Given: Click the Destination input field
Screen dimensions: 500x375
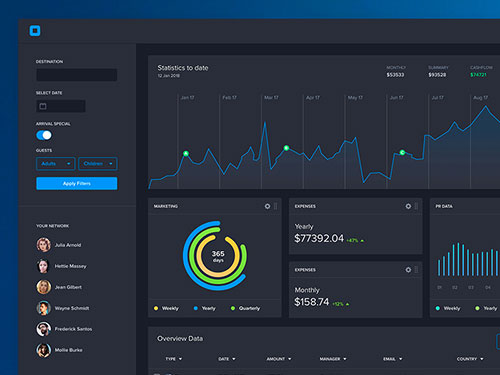Looking at the screenshot, I should 77,75.
